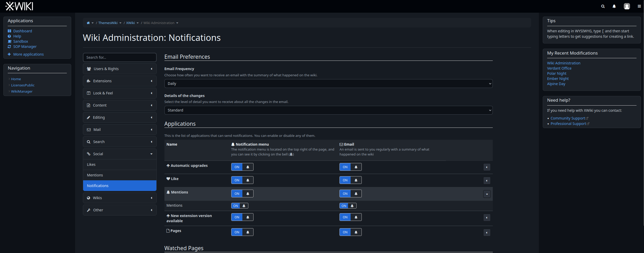Viewport: 644px width, 253px height.
Task: Click the SOP Manager sync icon
Action: pos(10,47)
